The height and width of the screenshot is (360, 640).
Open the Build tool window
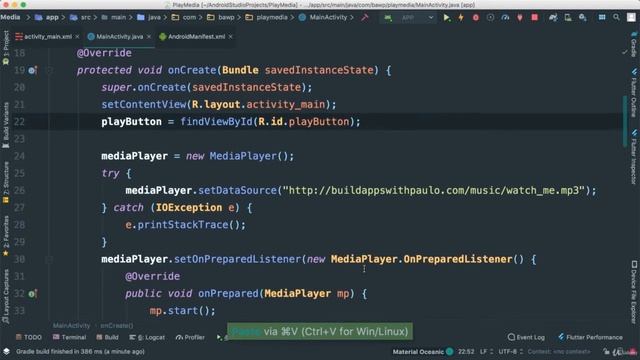(107, 337)
